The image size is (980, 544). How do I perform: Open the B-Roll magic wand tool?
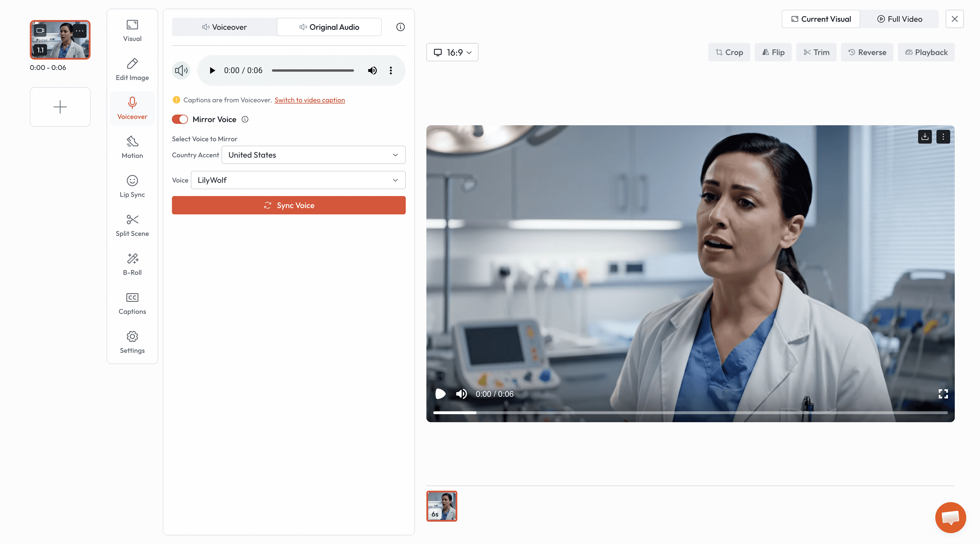[132, 264]
